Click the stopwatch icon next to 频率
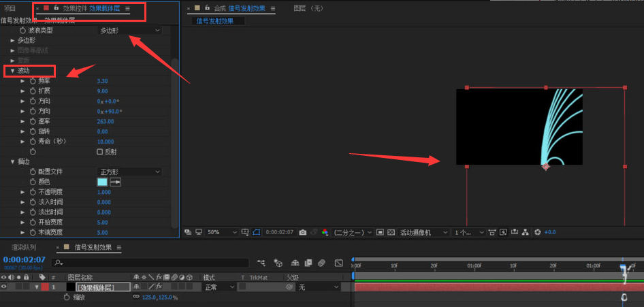 [32, 81]
